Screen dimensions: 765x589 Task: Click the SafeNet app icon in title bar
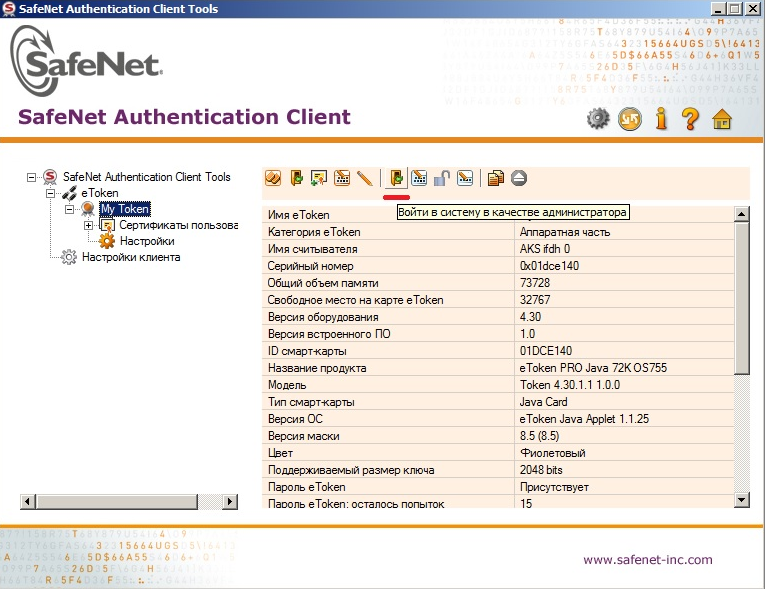point(9,9)
